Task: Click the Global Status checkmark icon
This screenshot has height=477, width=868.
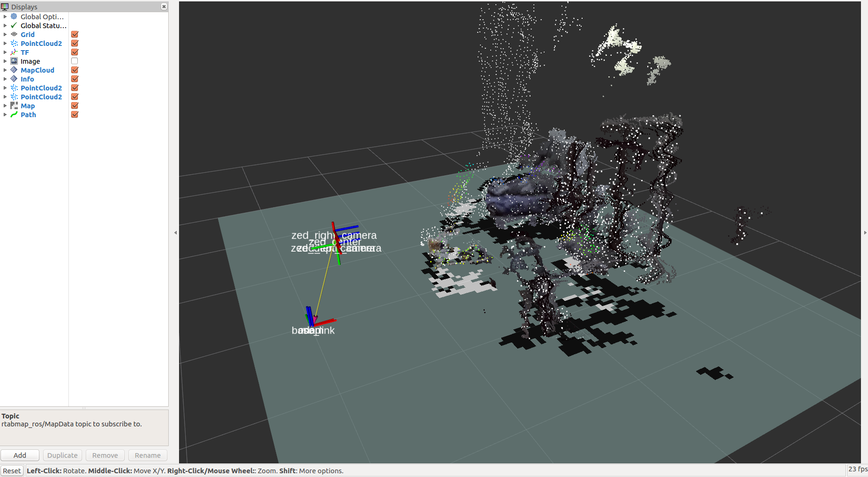Action: coord(14,25)
